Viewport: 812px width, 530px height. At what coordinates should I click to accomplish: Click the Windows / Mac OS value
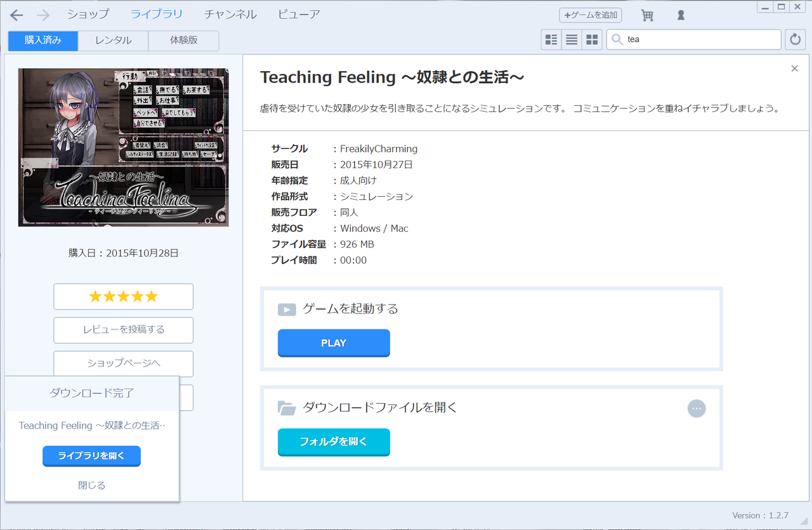[x=374, y=229]
